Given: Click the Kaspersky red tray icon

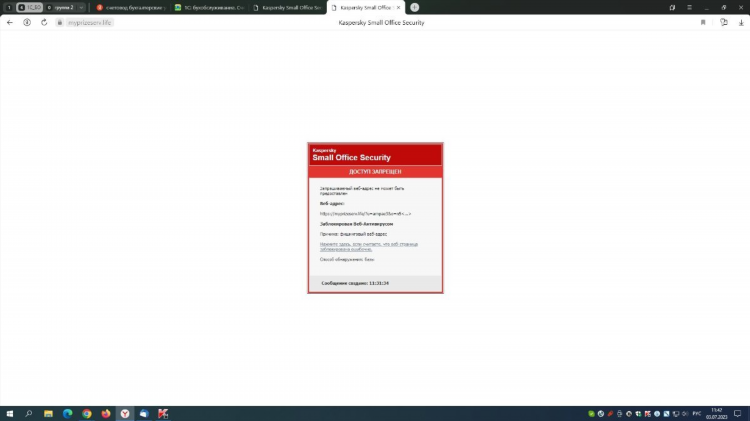Looking at the screenshot, I should pos(648,414).
